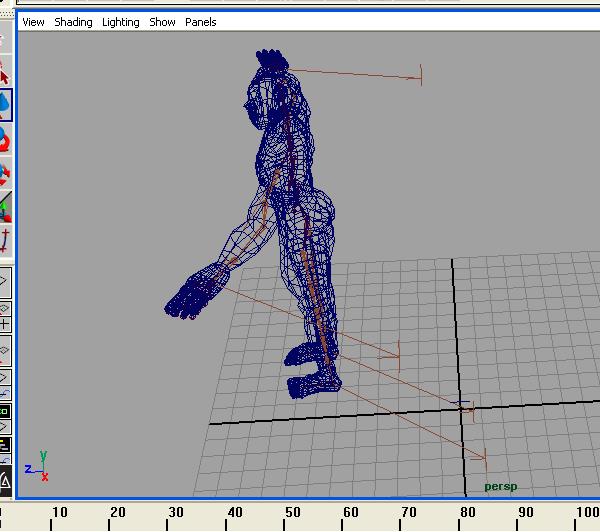
Task: Open the Lighting menu
Action: coord(121,22)
